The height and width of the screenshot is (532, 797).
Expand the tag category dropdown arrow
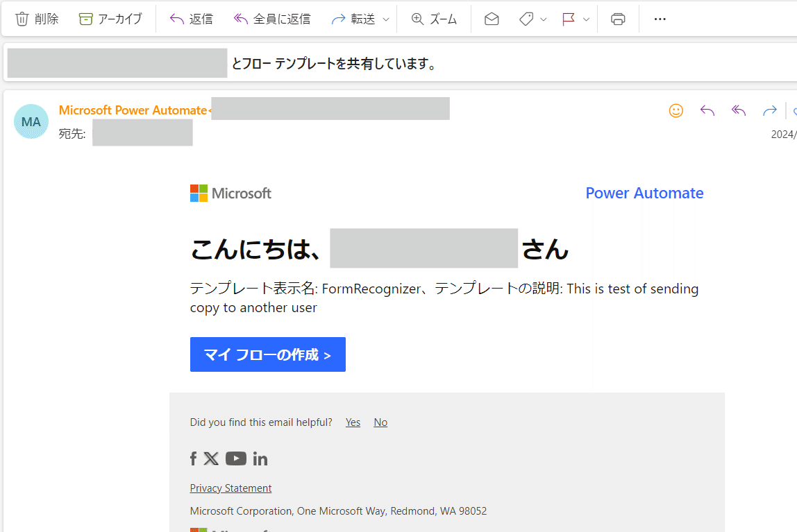[x=544, y=19]
